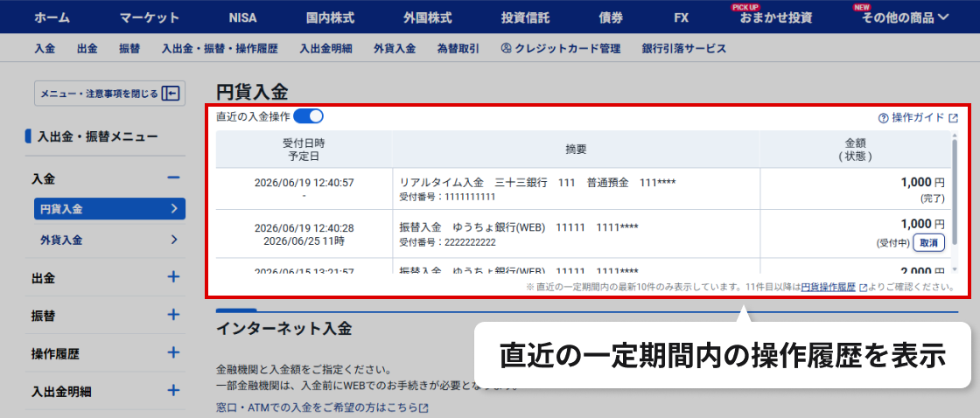
Task: Open the 窓口・ATMでの入金 link
Action: pyautogui.click(x=316, y=408)
